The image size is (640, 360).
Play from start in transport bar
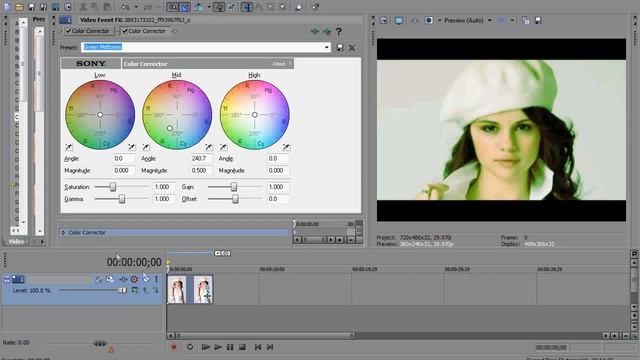pyautogui.click(x=206, y=347)
